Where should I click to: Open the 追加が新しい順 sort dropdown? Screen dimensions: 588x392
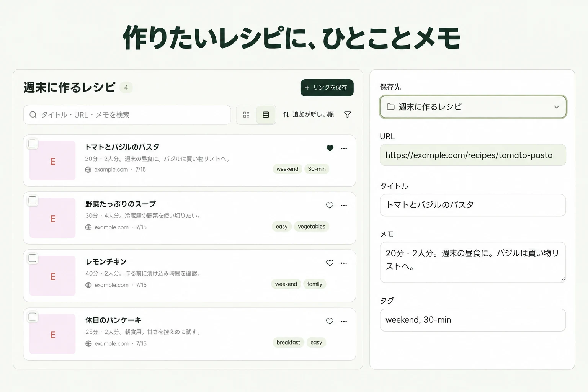309,114
